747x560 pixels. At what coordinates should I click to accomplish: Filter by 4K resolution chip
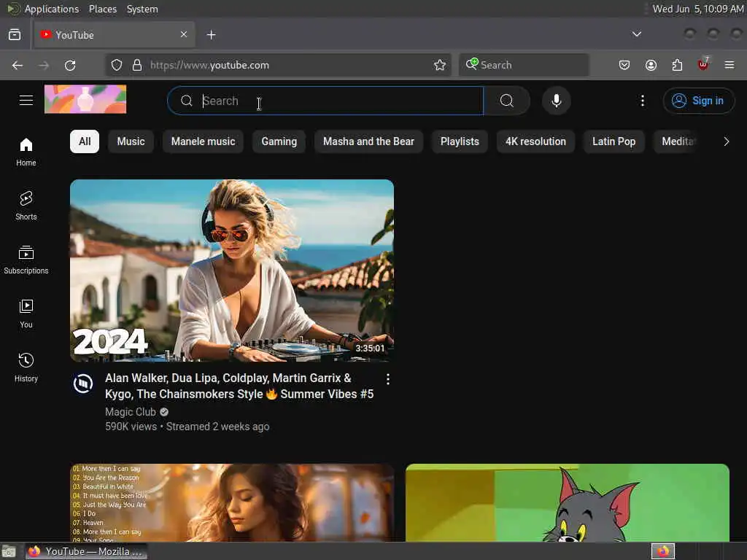(535, 141)
